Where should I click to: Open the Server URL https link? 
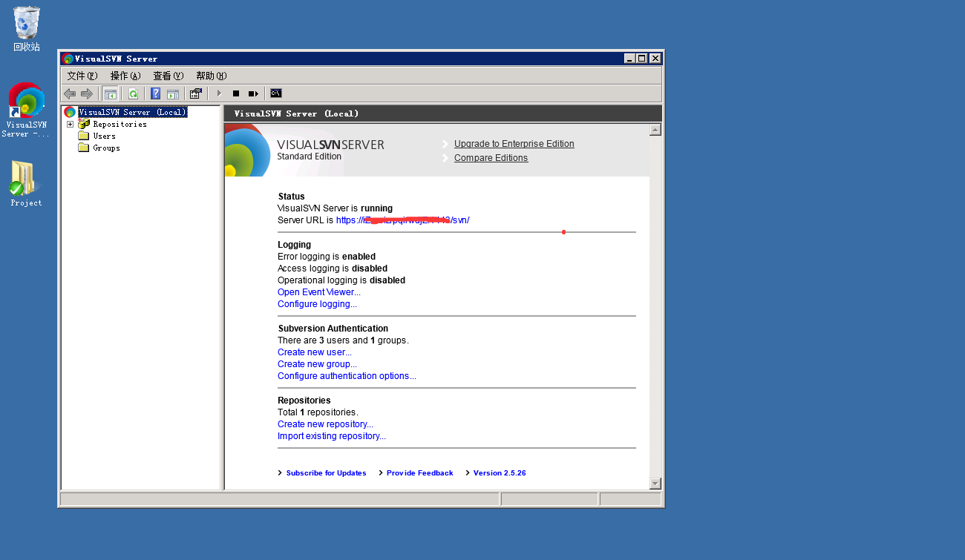(x=402, y=220)
